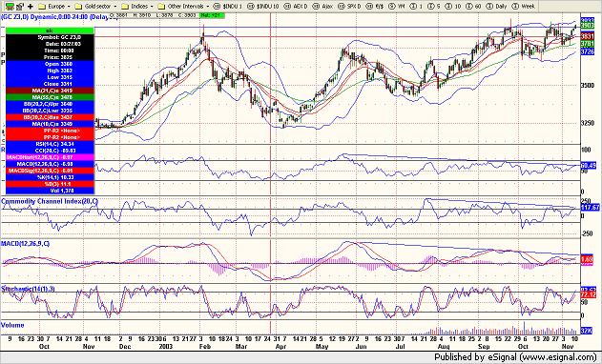Switch to Week interval
The image size is (602, 364).
524,6
